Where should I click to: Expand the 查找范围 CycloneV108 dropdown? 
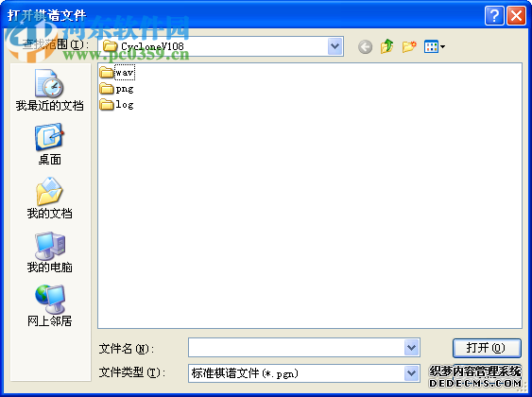pyautogui.click(x=335, y=46)
